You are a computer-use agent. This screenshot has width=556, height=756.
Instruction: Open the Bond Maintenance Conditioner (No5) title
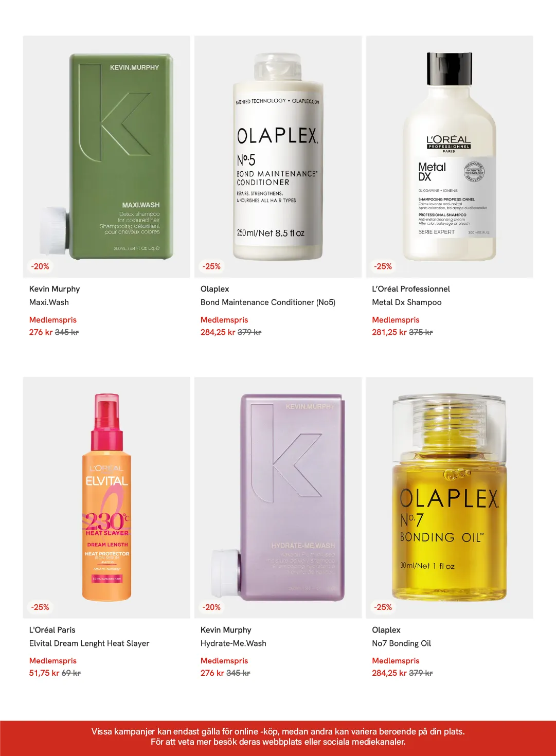click(x=268, y=302)
